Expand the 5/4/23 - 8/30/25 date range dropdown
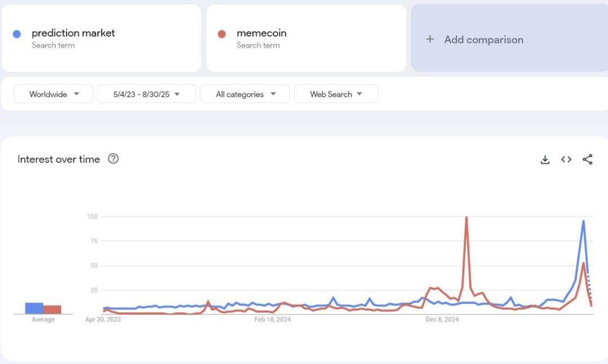This screenshot has width=608, height=364. 147,94
